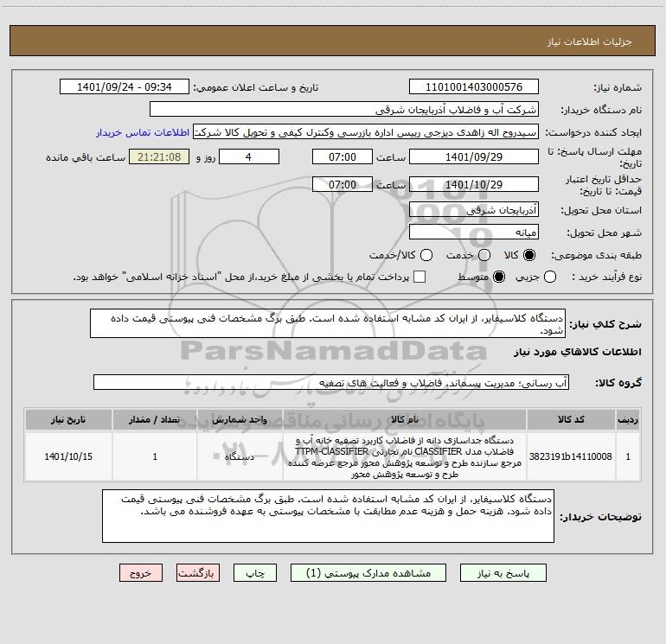Click the need date cell 1401/10/15
The height and width of the screenshot is (644, 666).
coord(68,456)
